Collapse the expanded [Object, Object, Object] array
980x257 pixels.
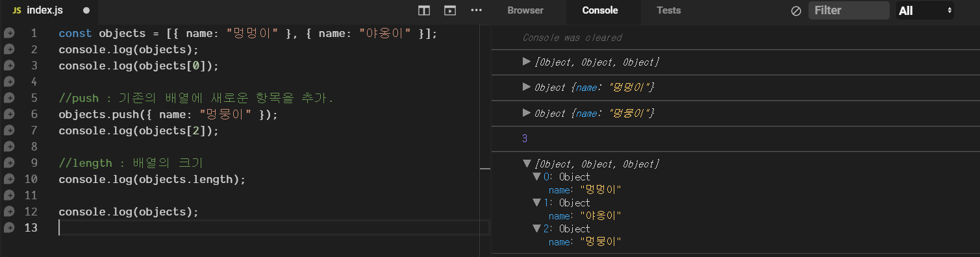527,164
